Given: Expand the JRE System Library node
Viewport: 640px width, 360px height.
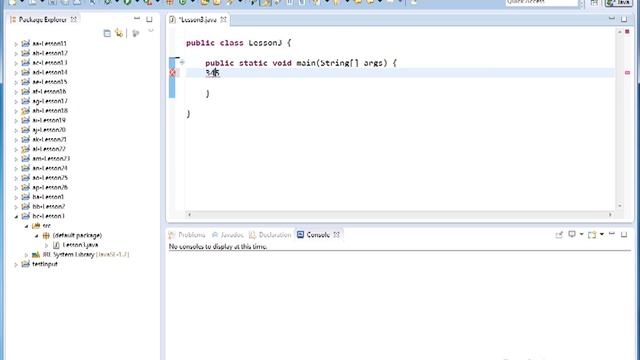Looking at the screenshot, I should coord(26,255).
